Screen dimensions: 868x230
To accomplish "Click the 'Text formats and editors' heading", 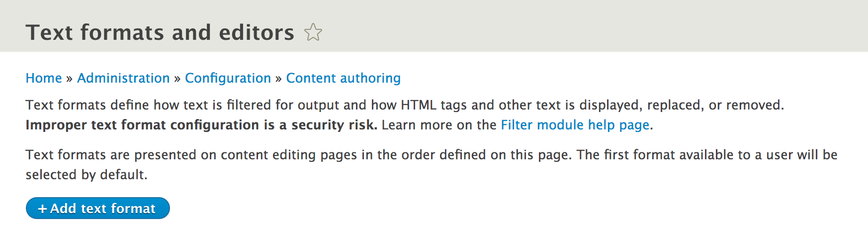I will tap(160, 33).
